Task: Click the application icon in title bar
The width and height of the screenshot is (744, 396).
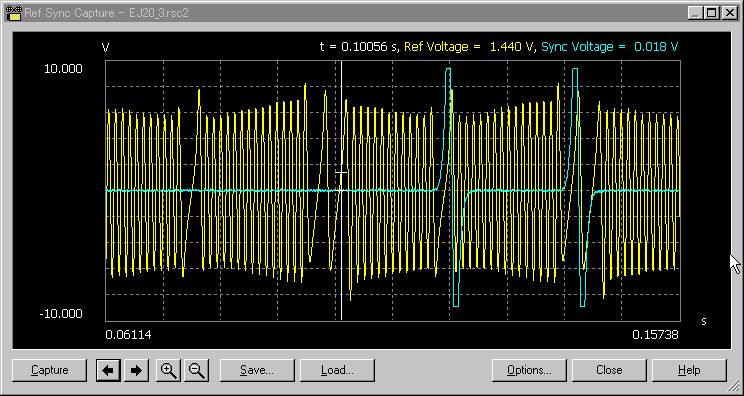Action: pos(14,13)
